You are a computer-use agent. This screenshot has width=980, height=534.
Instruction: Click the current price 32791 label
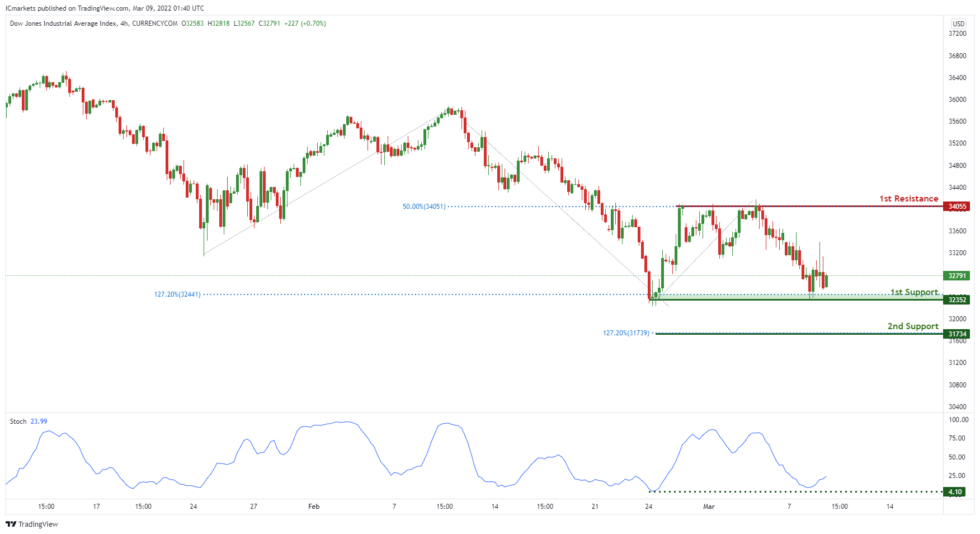pos(957,276)
